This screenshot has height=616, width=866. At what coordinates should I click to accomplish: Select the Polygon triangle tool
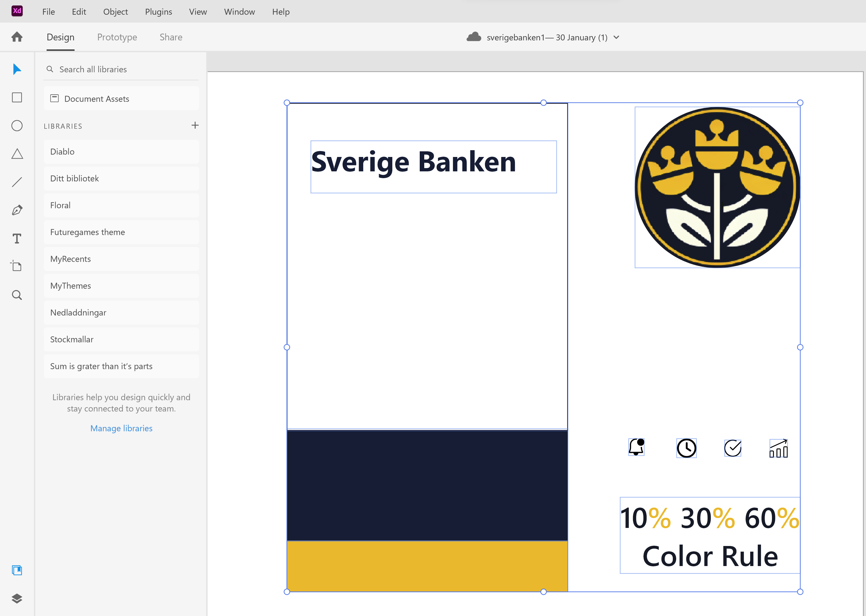[x=17, y=154]
